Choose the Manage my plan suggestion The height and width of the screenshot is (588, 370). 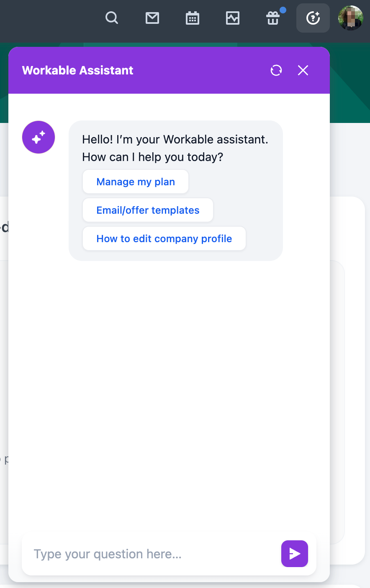(x=136, y=182)
